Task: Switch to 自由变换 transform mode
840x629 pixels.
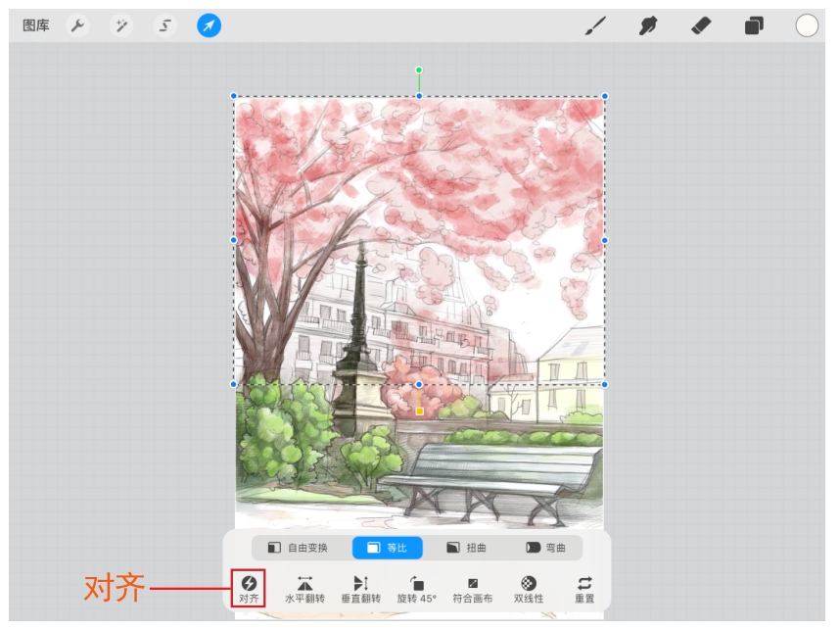Action: 298,548
